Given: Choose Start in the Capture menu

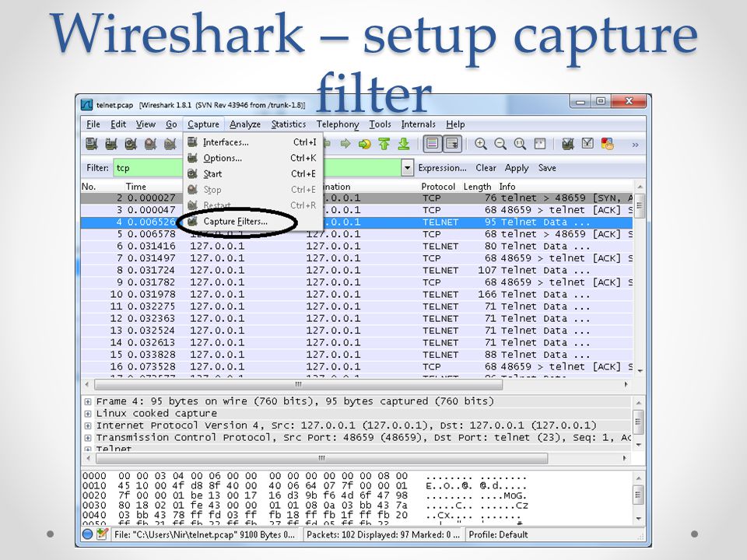Looking at the screenshot, I should click(252, 173).
